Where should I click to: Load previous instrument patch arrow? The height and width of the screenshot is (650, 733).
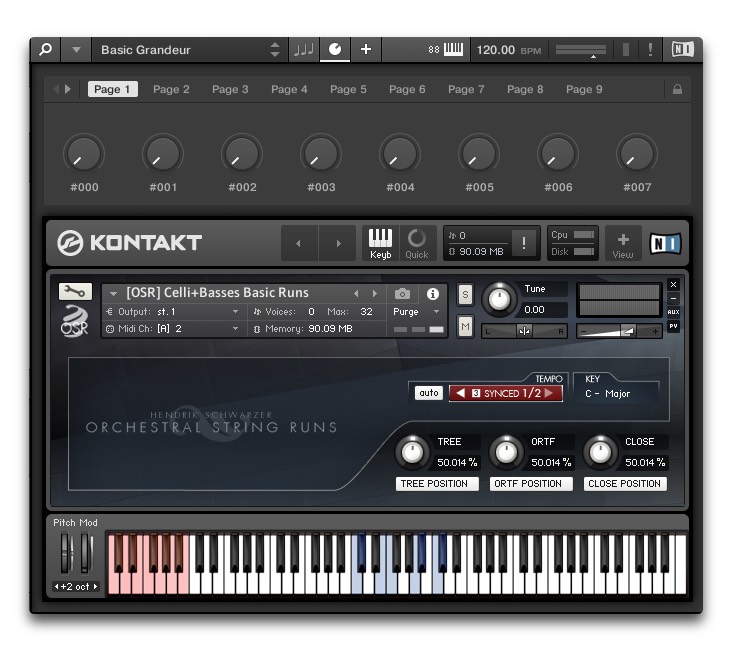pos(356,294)
